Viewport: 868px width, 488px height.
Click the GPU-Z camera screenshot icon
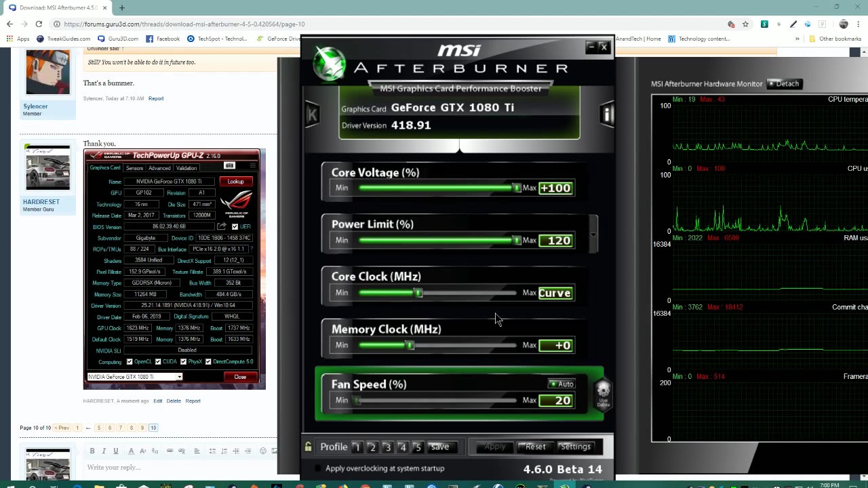pos(229,166)
